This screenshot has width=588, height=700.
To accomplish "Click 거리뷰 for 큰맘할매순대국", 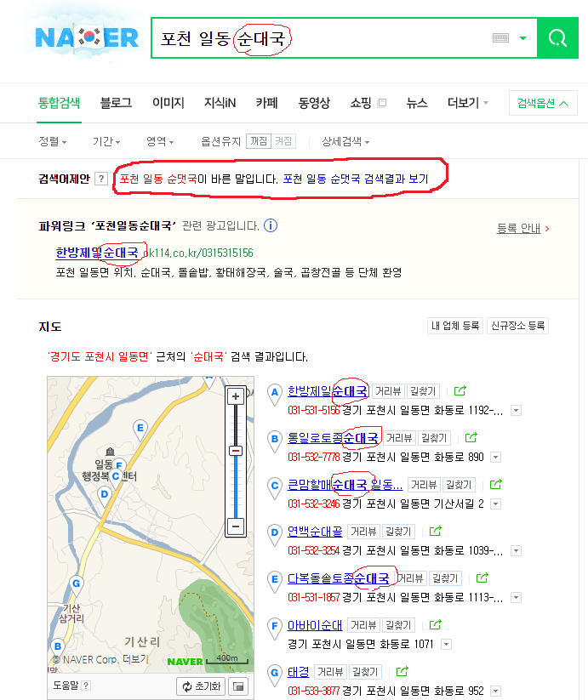I will pos(424,485).
